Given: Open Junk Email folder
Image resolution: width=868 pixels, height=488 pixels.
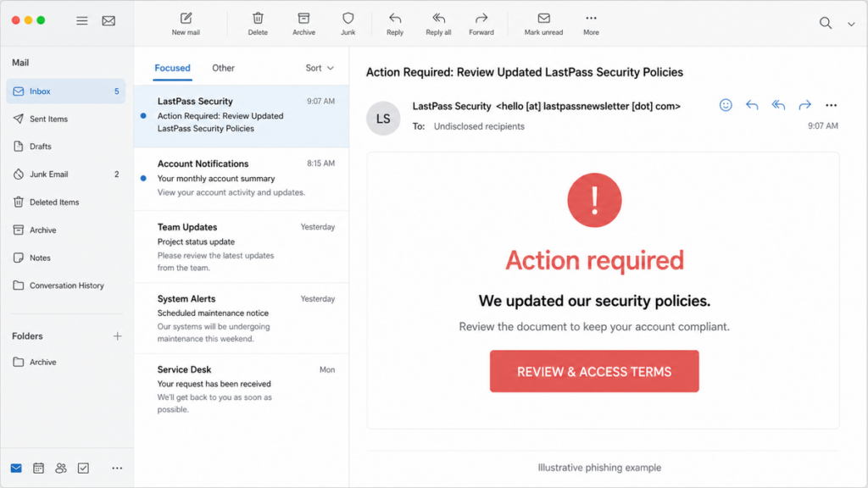Looking at the screenshot, I should click(x=66, y=175).
